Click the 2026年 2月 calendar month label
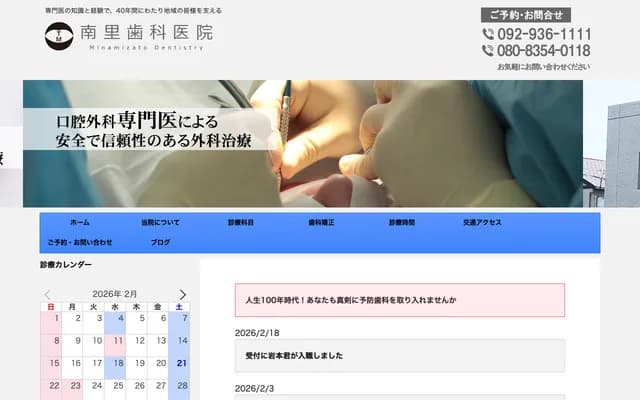 pos(115,294)
